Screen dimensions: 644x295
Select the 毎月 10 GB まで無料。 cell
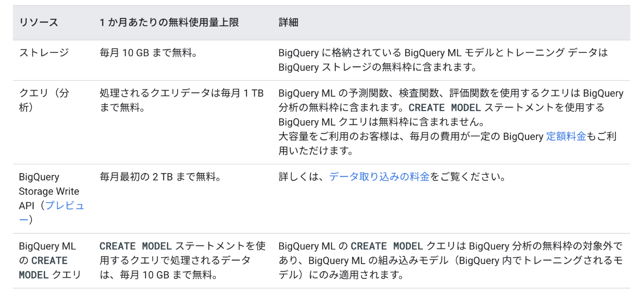[x=149, y=52]
